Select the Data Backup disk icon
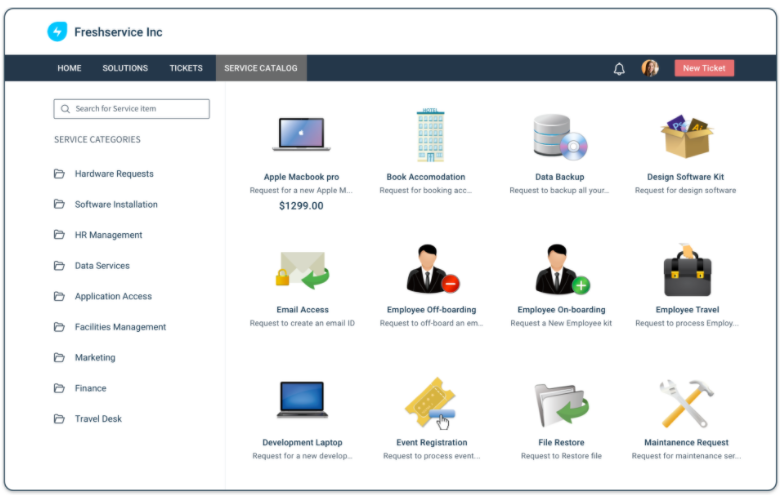Screen dimensions: 782x495 tap(559, 136)
